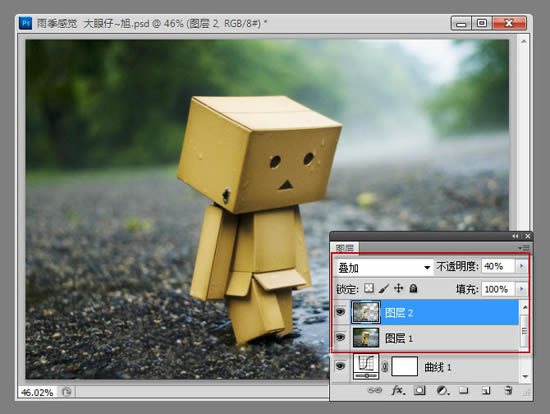Click the 填充 100% field
This screenshot has height=414, width=550.
[x=498, y=289]
